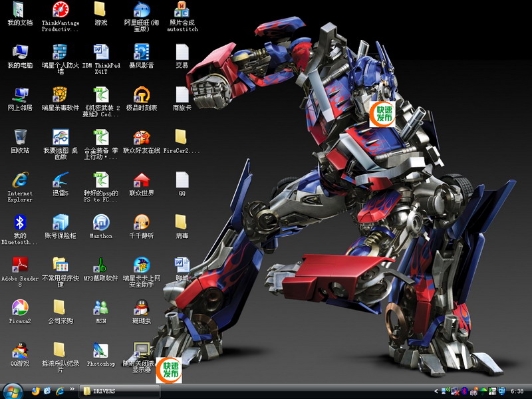Click the boxed blue 'e' quick launch icon
Screen dimensions: 532x399
47,391
